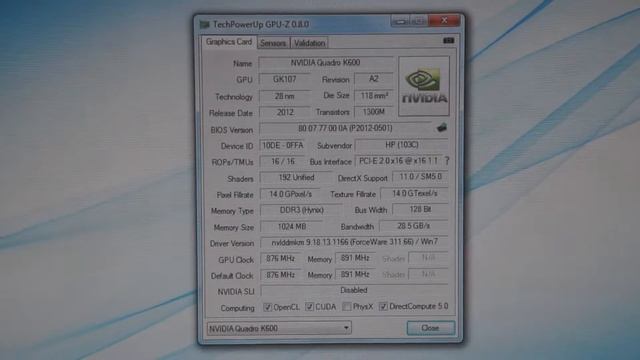
Task: Click the Name field NVIDIA Quadro K600
Action: click(x=326, y=63)
